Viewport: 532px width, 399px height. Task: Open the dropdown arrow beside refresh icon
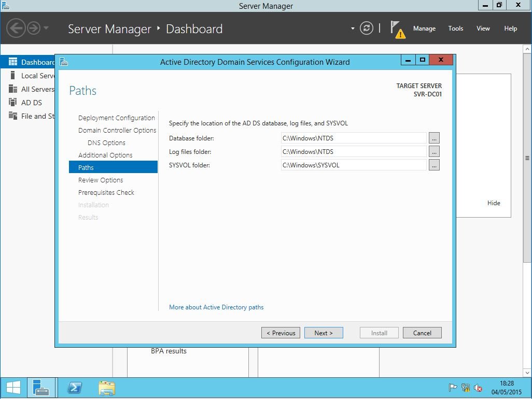pos(353,28)
